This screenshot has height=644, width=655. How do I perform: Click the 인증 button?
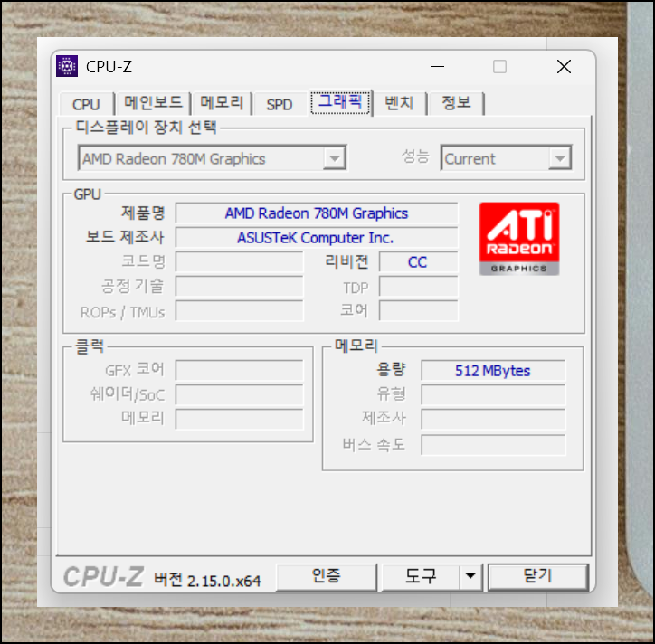click(327, 577)
